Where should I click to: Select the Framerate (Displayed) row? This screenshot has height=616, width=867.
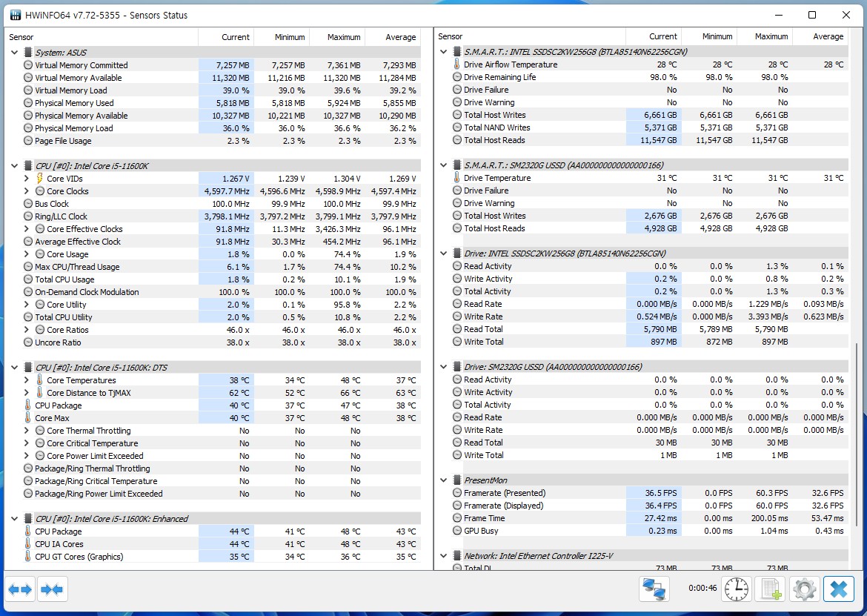point(650,506)
